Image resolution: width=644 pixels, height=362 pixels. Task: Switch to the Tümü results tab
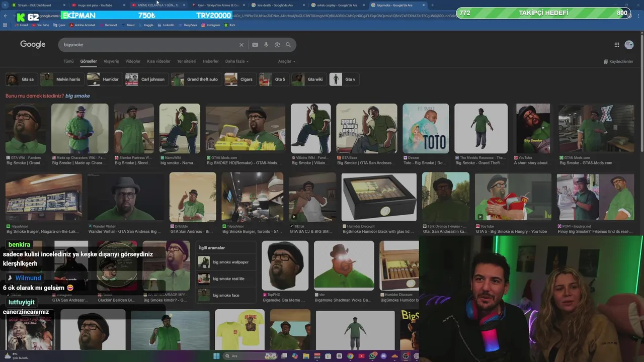(68, 61)
